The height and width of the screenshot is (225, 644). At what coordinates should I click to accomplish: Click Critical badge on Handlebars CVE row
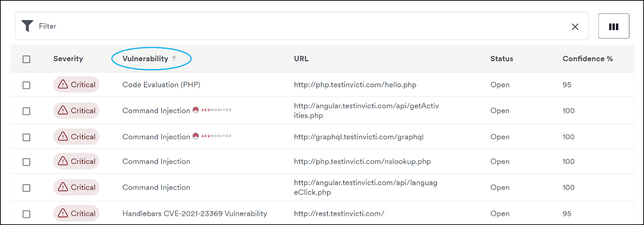[76, 213]
